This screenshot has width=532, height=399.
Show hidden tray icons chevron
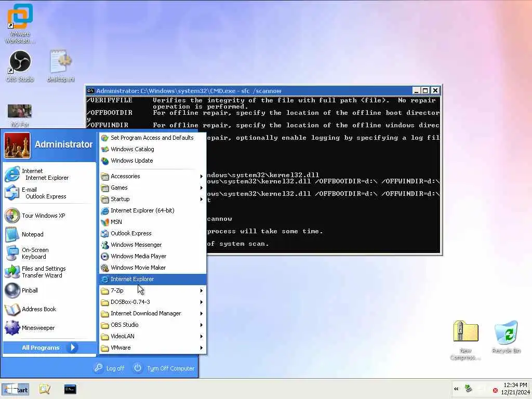pos(456,389)
